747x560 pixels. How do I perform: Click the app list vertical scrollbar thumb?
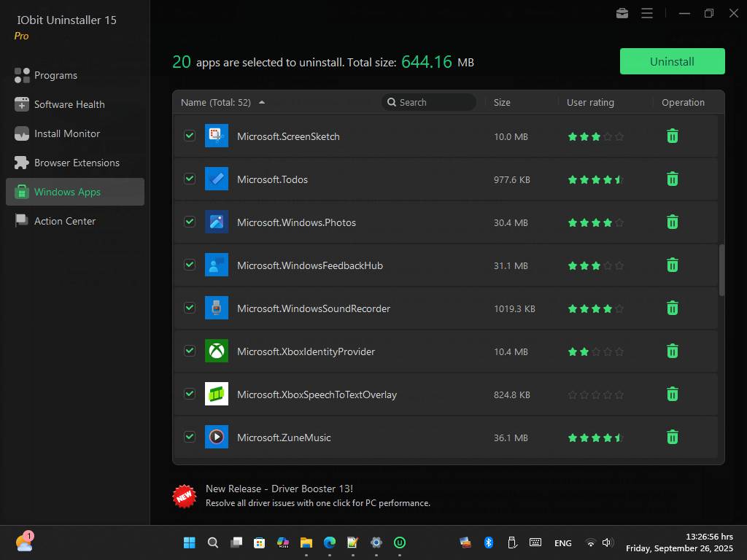721,270
